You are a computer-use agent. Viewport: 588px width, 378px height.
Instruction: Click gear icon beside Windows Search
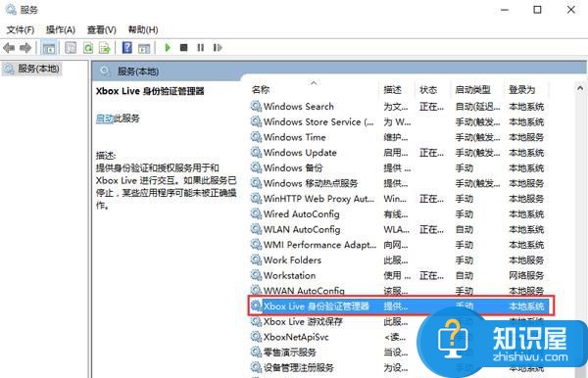click(256, 107)
